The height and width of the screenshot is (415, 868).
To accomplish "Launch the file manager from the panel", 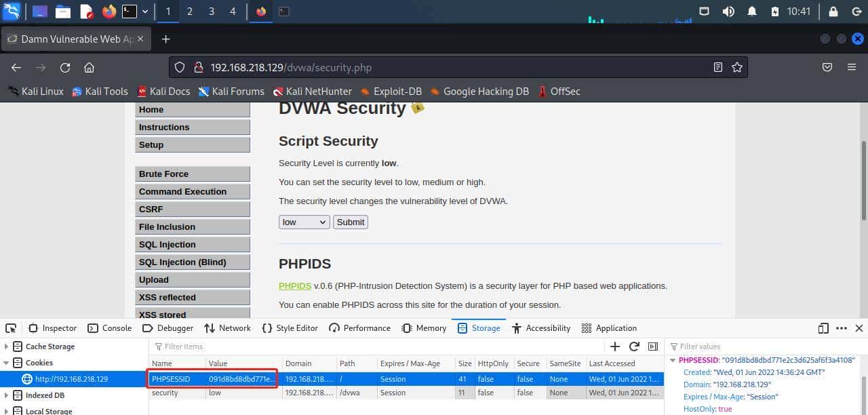I will [x=63, y=12].
